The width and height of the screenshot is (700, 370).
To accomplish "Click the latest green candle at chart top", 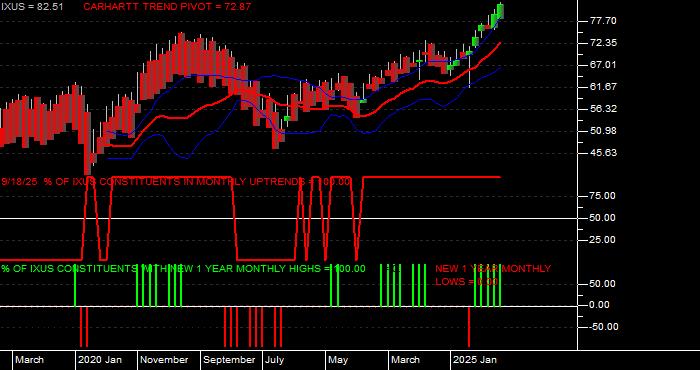I will coord(500,11).
